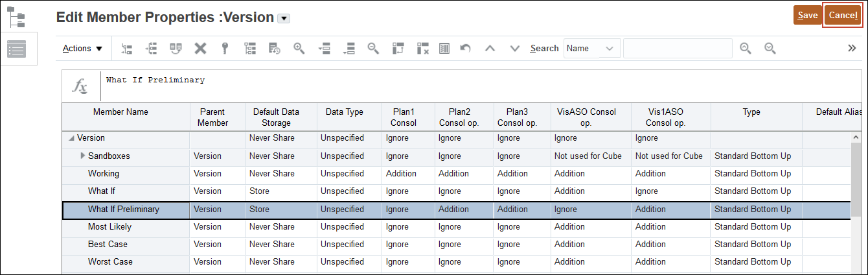
Task: Click the Add Sibling member toolbar icon
Action: 152,48
